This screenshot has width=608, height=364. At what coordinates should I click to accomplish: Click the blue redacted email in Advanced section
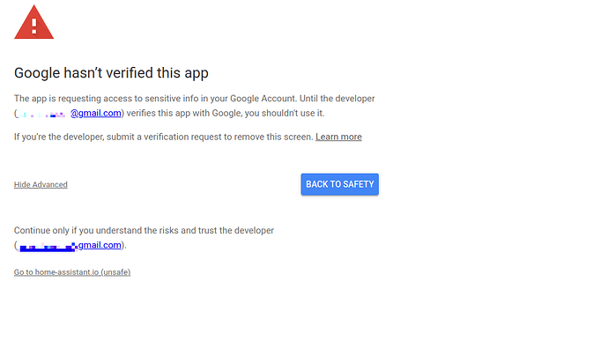(x=48, y=247)
